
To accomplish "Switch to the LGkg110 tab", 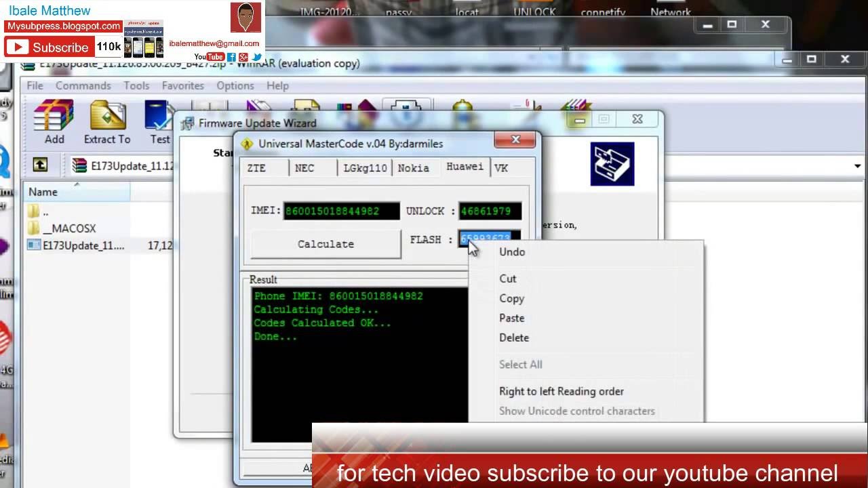I will pyautogui.click(x=365, y=168).
